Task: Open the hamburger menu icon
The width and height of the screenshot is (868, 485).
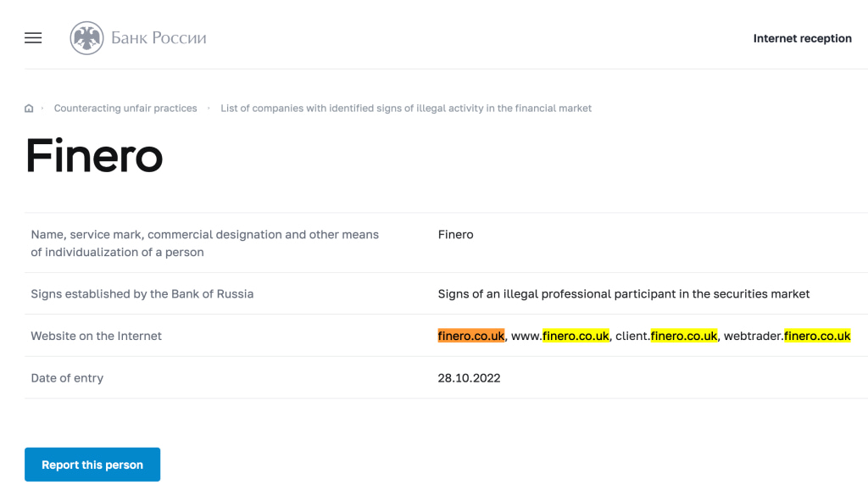Action: pos(33,37)
